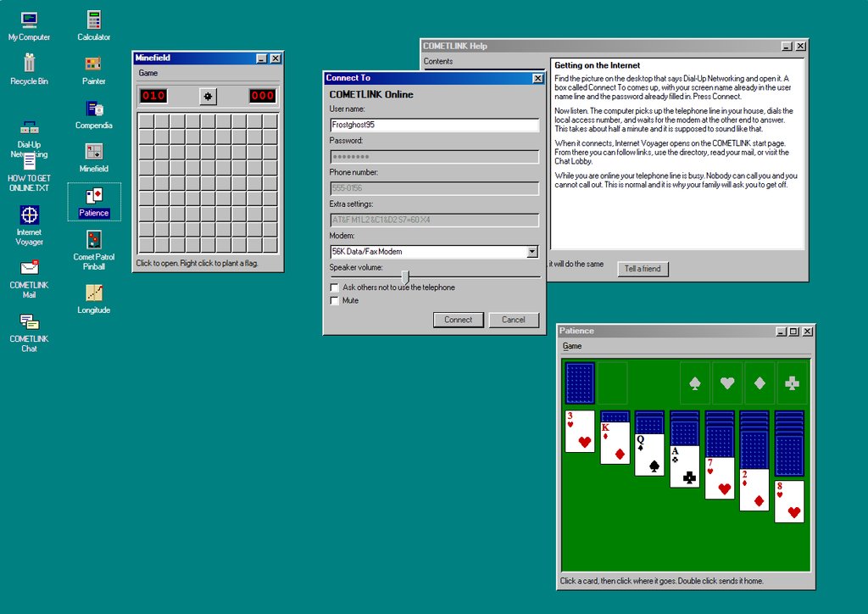The height and width of the screenshot is (614, 868).
Task: Open the COMETLINK Mail icon
Action: (29, 279)
